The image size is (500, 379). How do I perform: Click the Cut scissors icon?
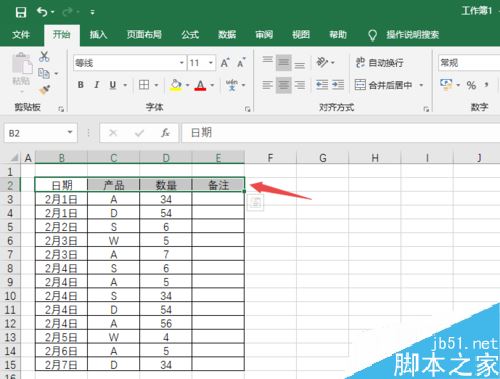pos(44,57)
